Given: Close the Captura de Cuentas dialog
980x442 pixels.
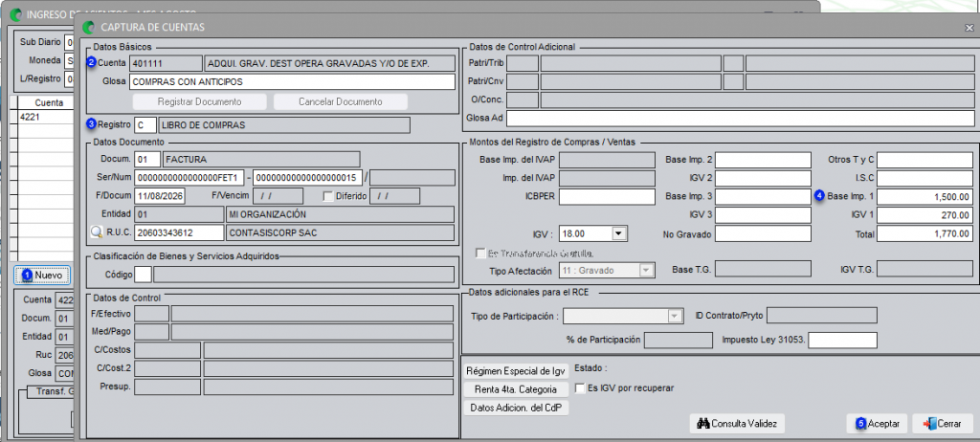Looking at the screenshot, I should click(x=969, y=28).
